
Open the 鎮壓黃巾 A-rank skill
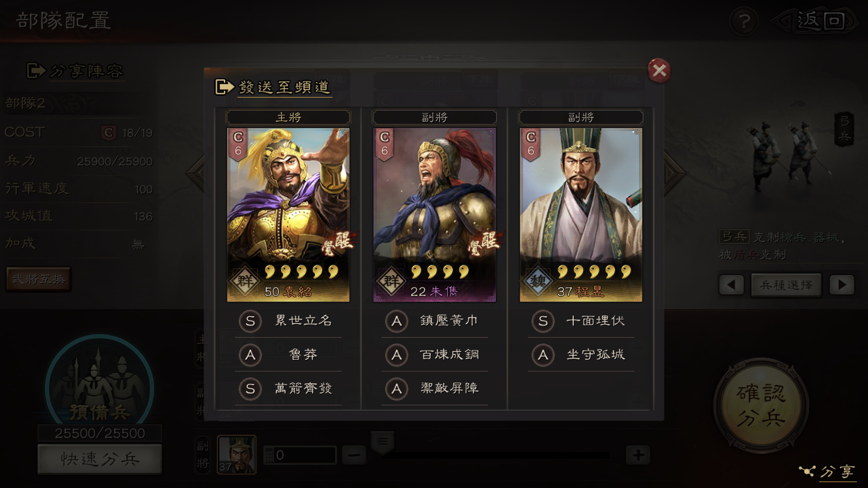[435, 321]
